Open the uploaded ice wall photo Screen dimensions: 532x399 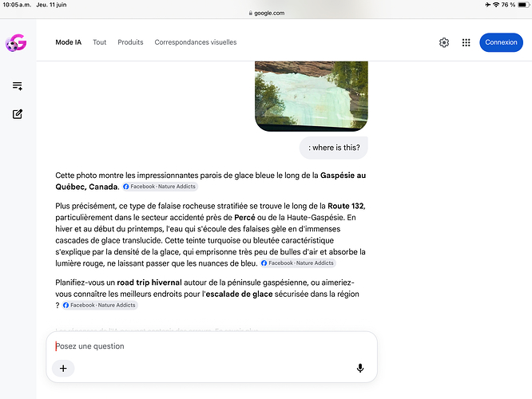[x=311, y=96]
